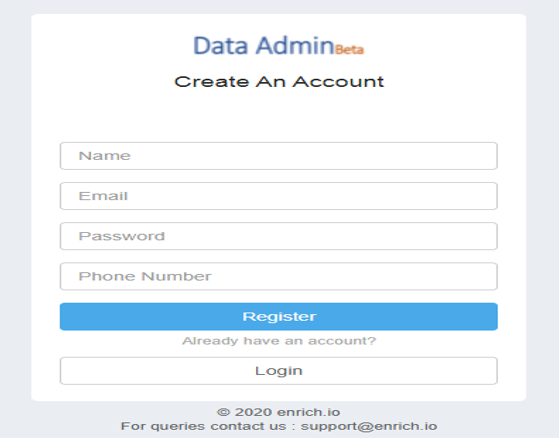Viewport: 559px width, 439px height.
Task: Click blank space below 'Create An Account'
Action: [x=279, y=116]
